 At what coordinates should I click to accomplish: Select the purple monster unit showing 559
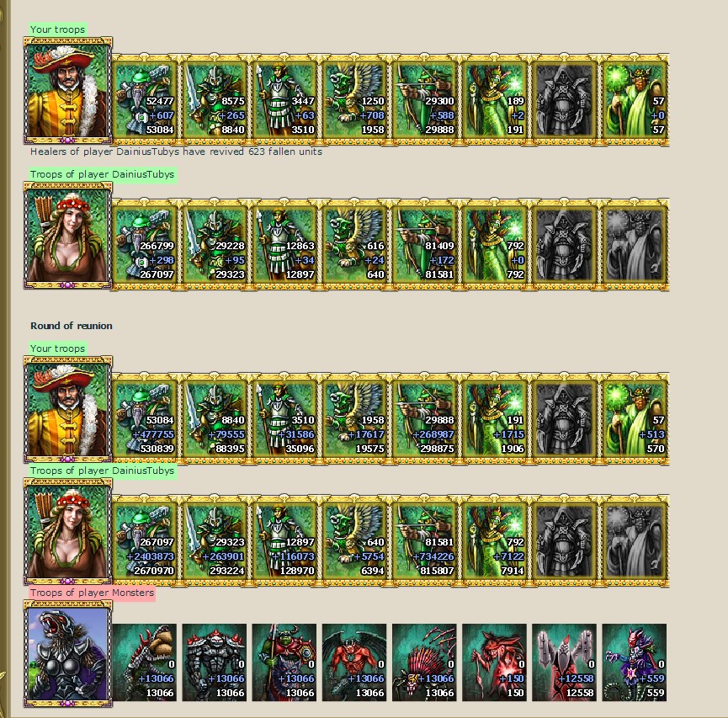pos(635,662)
